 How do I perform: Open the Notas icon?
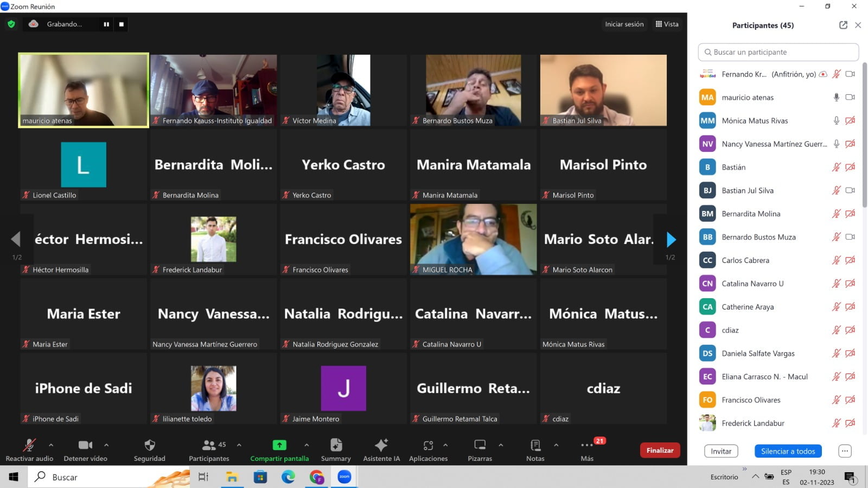point(535,445)
